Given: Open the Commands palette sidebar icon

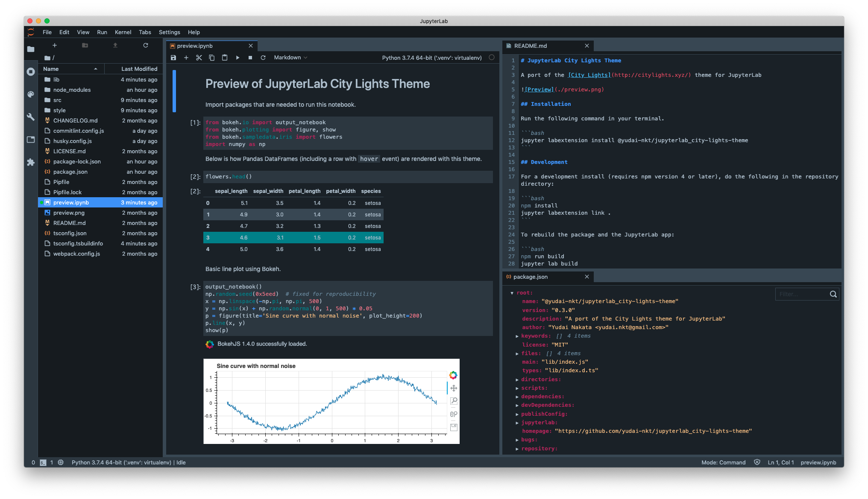Looking at the screenshot, I should coord(31,94).
